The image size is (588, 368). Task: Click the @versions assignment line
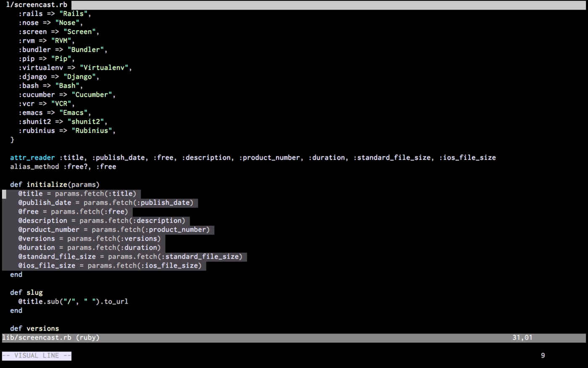click(x=89, y=238)
